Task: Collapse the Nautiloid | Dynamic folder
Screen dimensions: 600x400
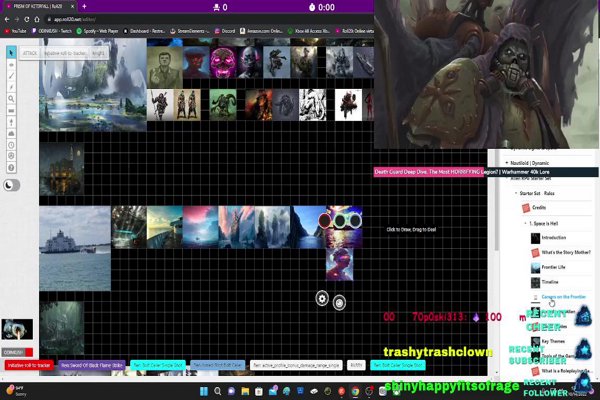Action: (507, 163)
